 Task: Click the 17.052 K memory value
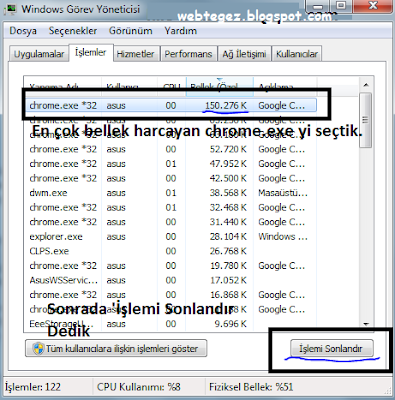click(228, 280)
